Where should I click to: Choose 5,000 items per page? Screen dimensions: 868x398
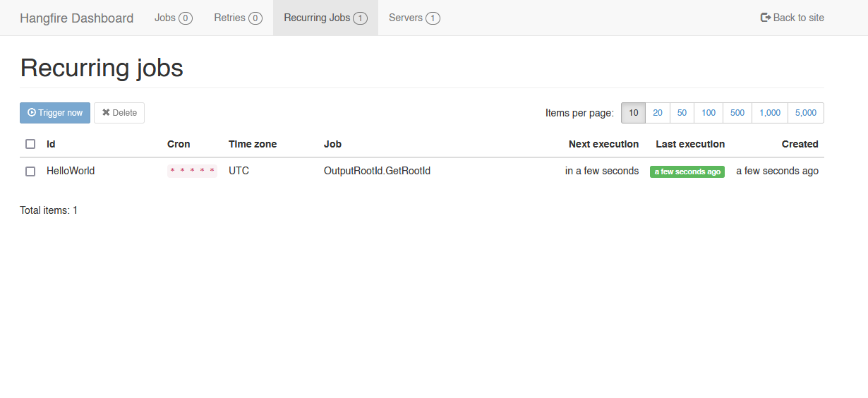(x=806, y=113)
